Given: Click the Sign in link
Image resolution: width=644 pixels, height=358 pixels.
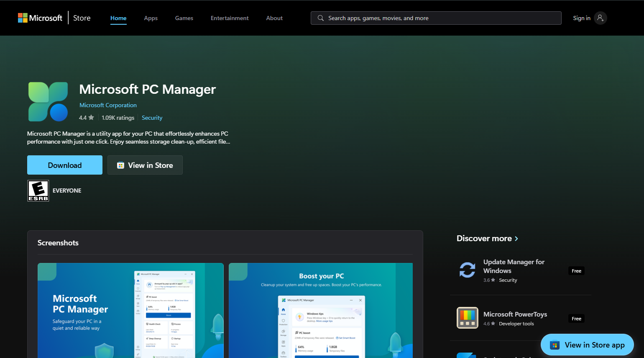Looking at the screenshot, I should click(582, 18).
